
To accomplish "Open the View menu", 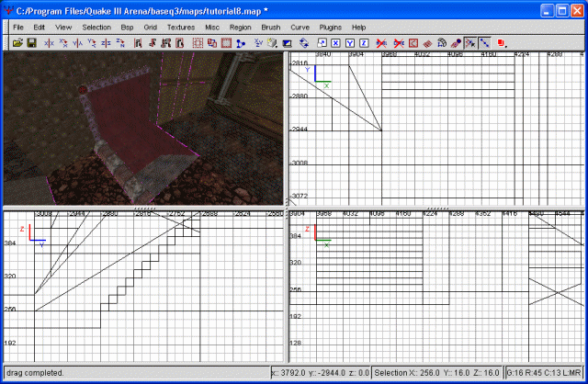I will click(63, 28).
